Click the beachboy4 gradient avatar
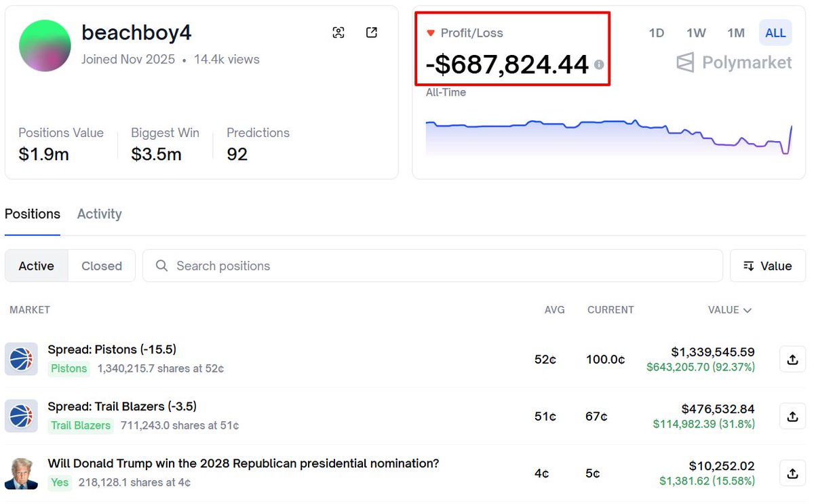 tap(45, 45)
